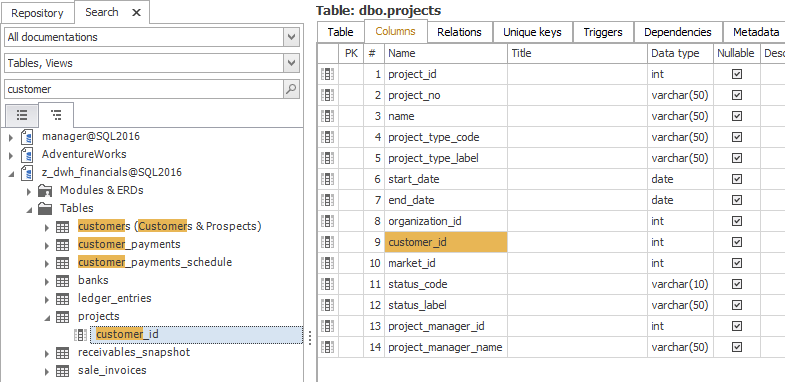
Task: Toggle Nullable checkbox for organization_id
Action: click(737, 221)
